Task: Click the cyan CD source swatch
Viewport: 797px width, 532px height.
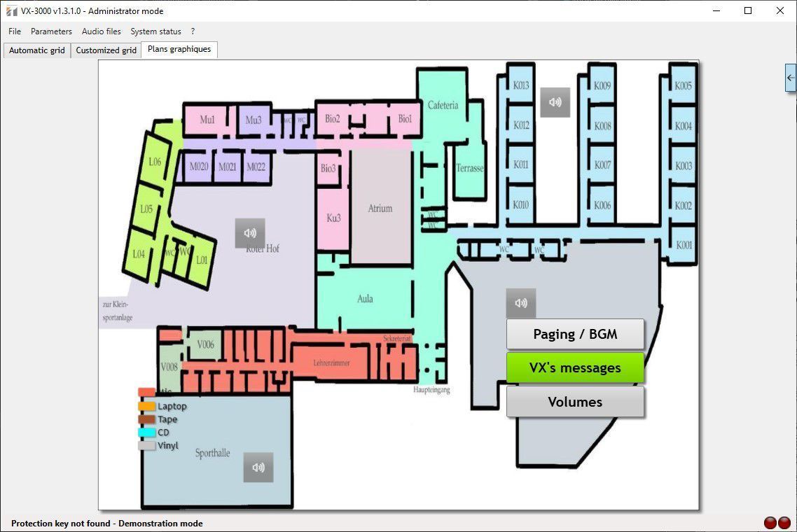Action: pyautogui.click(x=147, y=433)
